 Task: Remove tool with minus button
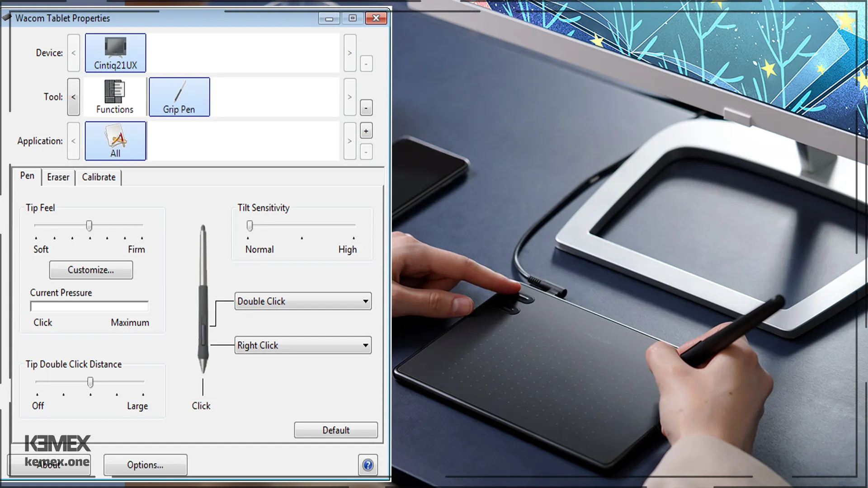366,108
